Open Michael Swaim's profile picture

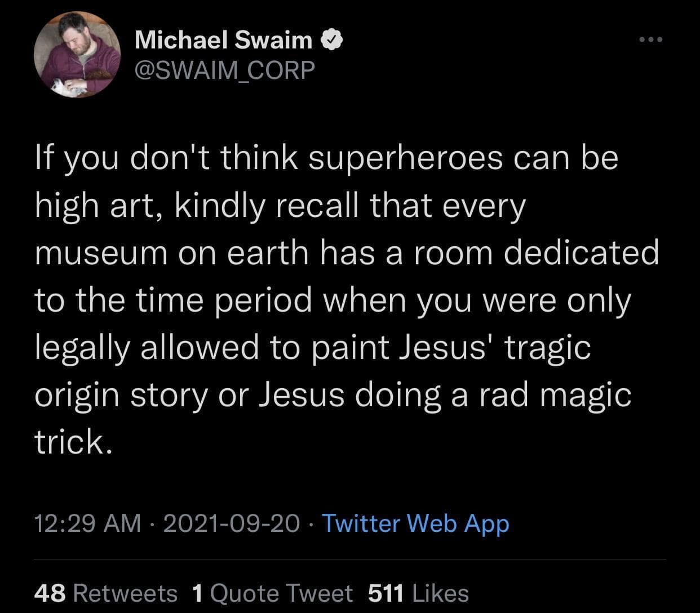77,54
